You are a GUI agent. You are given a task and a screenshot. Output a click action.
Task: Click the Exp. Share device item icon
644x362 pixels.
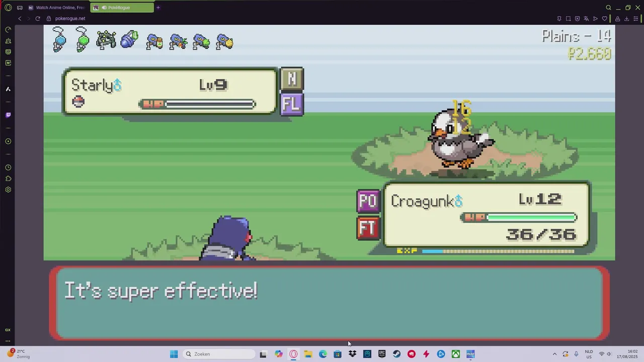pyautogui.click(x=106, y=40)
